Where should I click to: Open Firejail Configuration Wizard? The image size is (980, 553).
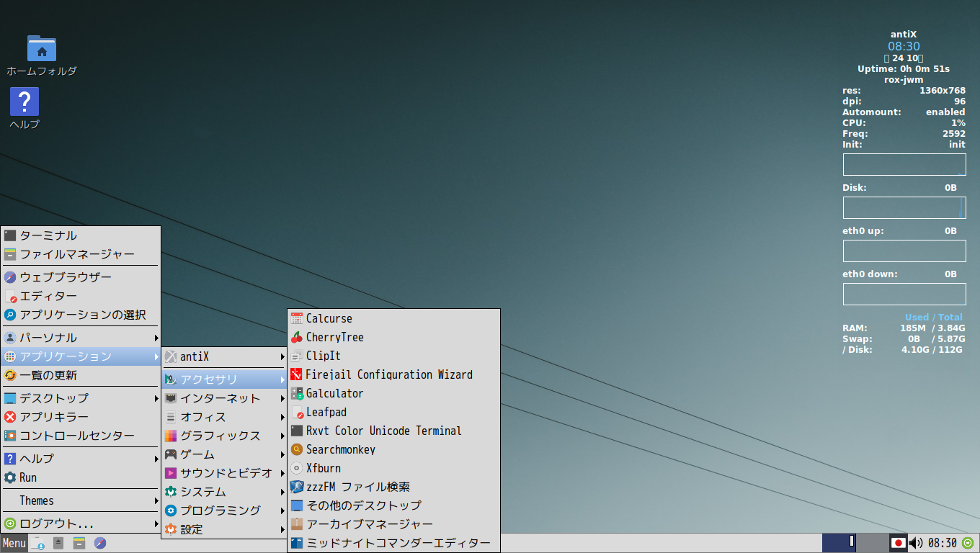pyautogui.click(x=393, y=374)
